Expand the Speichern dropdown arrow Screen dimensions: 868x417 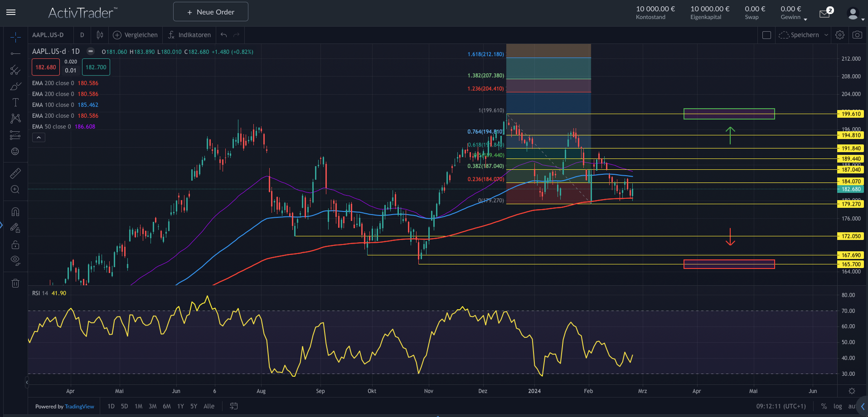826,35
